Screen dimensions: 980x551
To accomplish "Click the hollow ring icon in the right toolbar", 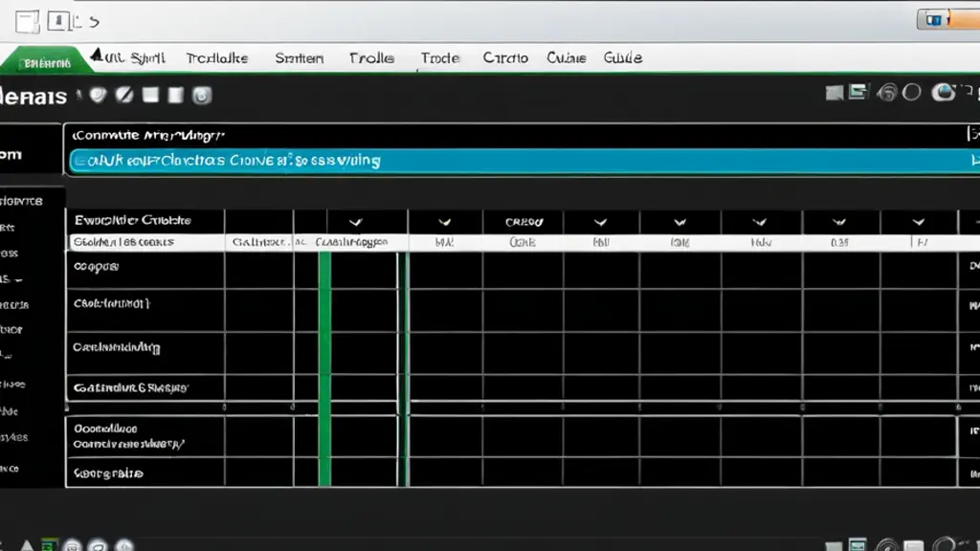I will pos(912,93).
